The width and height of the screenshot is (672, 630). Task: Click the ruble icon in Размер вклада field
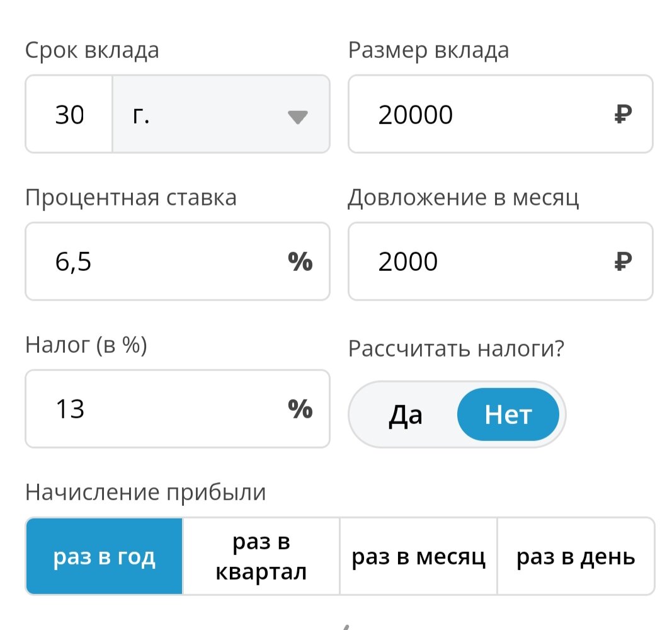coord(621,114)
